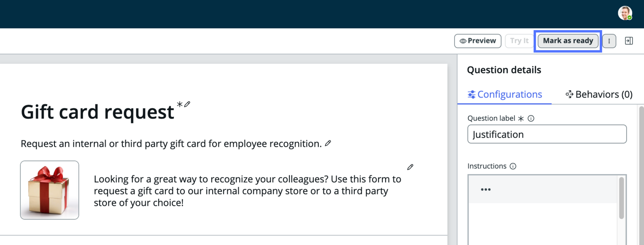The width and height of the screenshot is (644, 245).
Task: Switch to the Behaviors (0) tab
Action: tap(599, 94)
